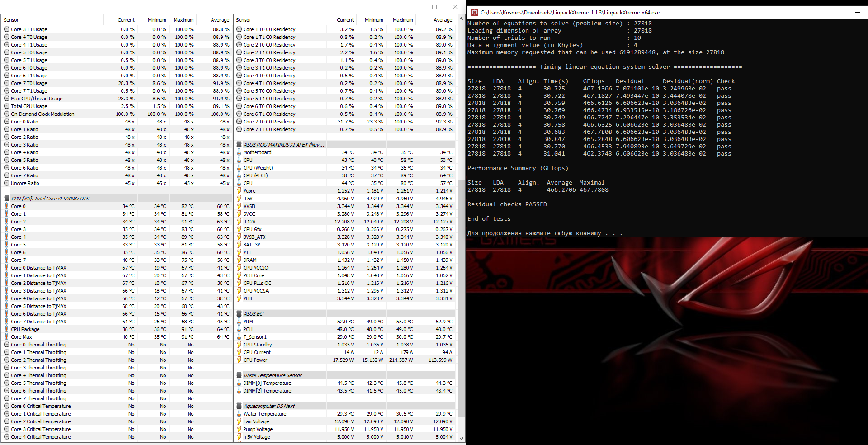
Task: Click "Residual checks PASSED" in the console
Action: 507,204
